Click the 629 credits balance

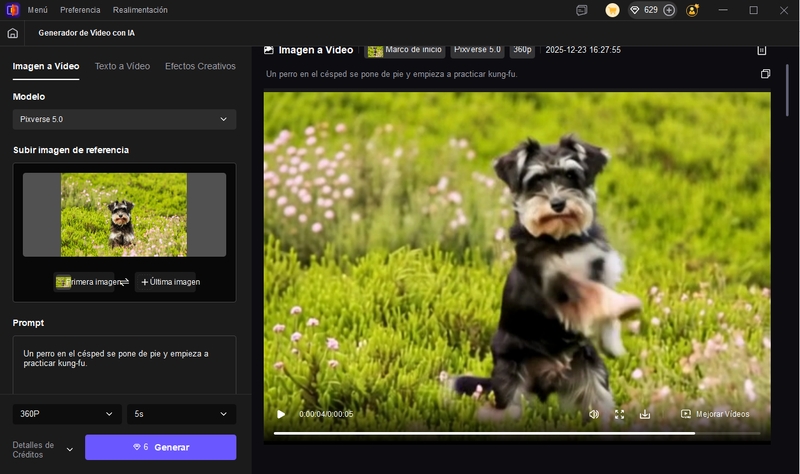click(651, 10)
